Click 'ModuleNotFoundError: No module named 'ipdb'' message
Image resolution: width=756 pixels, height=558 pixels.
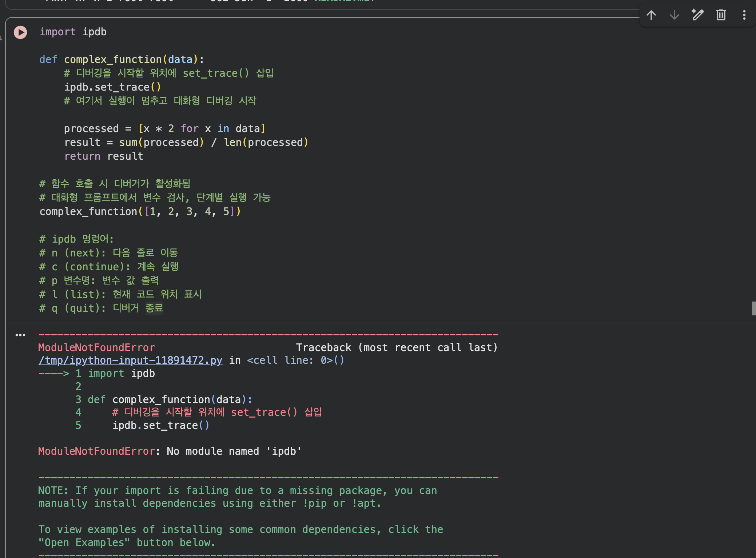pyautogui.click(x=170, y=451)
